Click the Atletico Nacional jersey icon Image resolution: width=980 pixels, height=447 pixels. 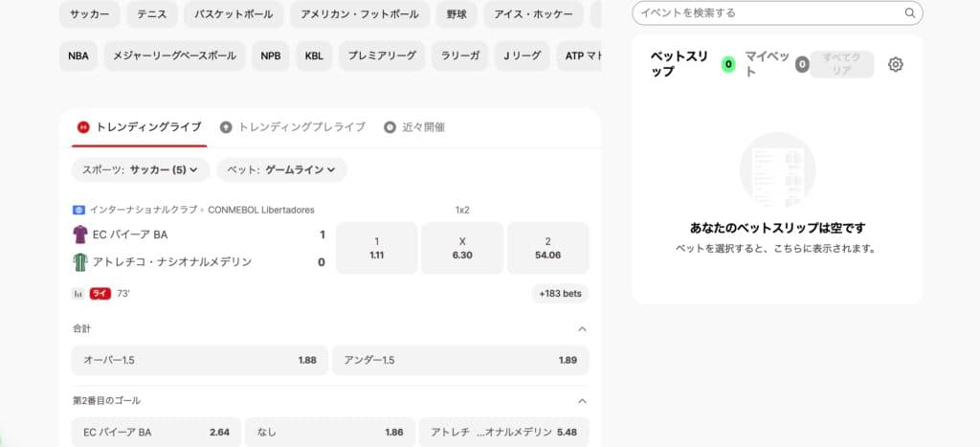click(x=79, y=261)
